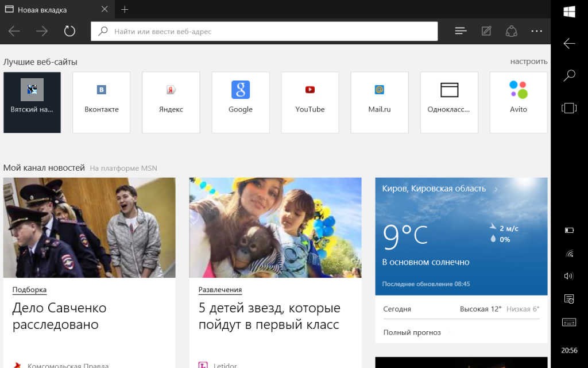The width and height of the screenshot is (588, 368).
Task: Click the system back arrow in sidebar
Action: coord(569,44)
